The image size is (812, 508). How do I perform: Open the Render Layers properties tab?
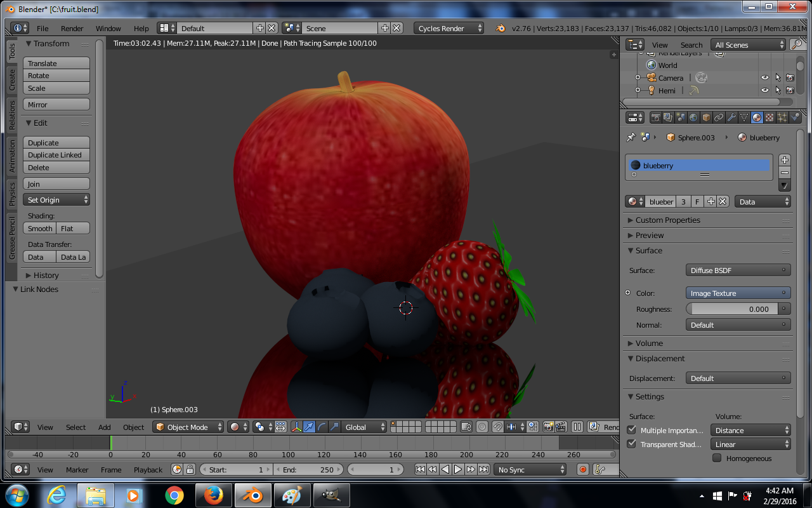(668, 117)
